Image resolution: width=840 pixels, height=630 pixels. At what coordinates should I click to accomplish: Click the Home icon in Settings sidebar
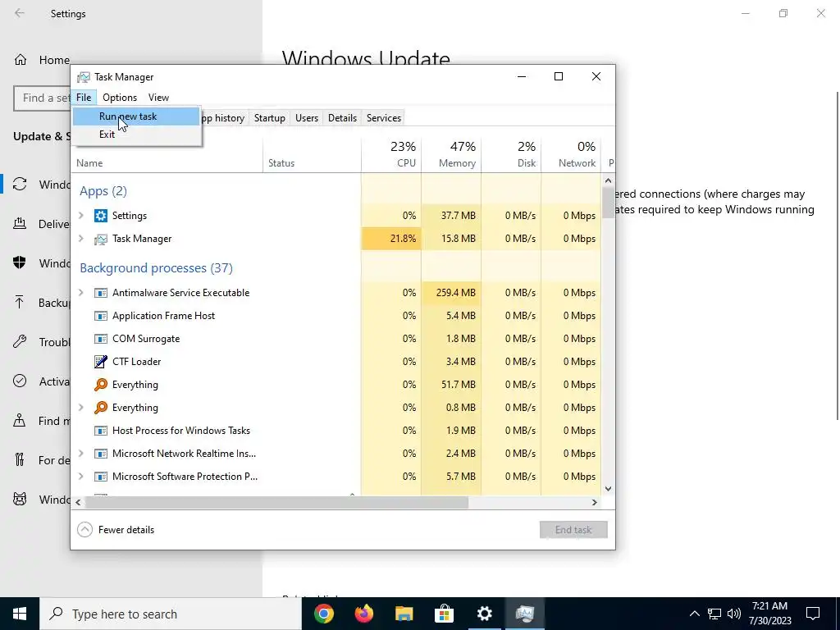point(21,59)
